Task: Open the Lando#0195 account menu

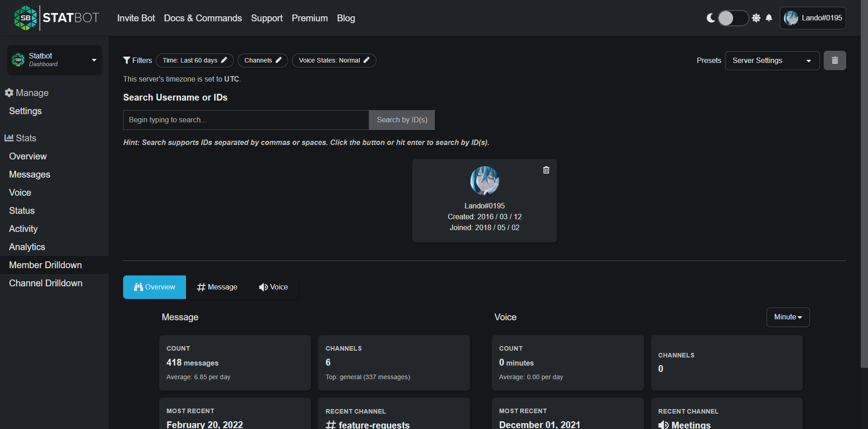Action: pos(813,18)
